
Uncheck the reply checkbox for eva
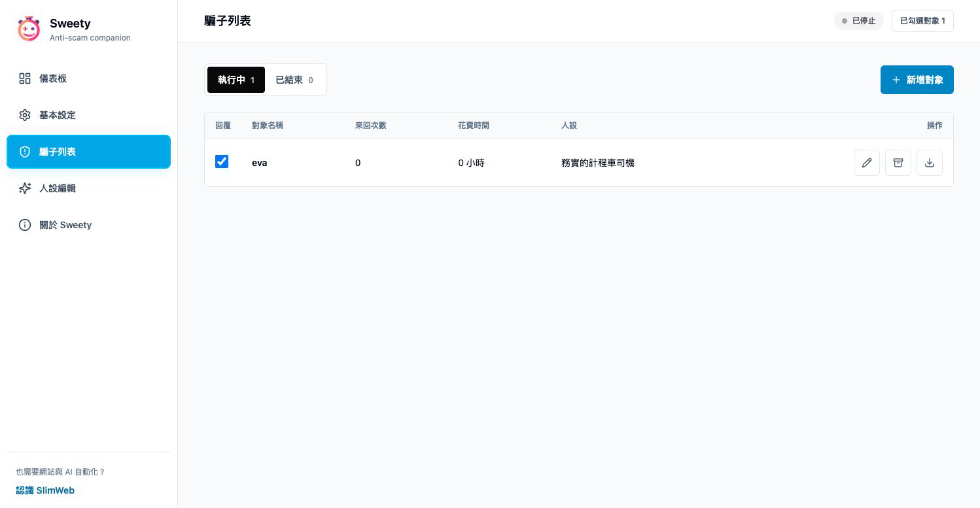[222, 161]
